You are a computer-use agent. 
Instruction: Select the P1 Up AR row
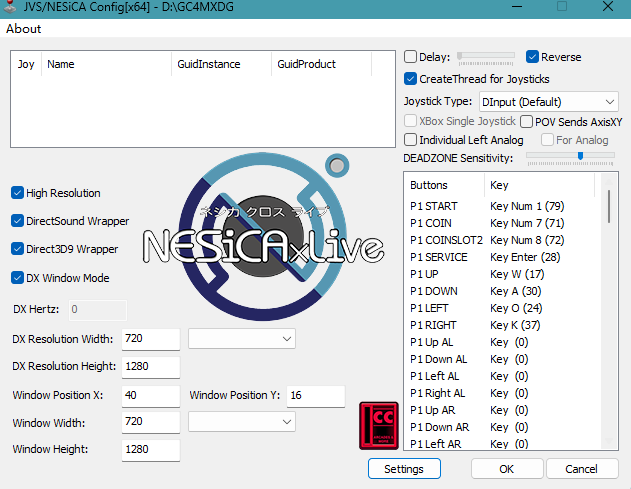click(502, 410)
